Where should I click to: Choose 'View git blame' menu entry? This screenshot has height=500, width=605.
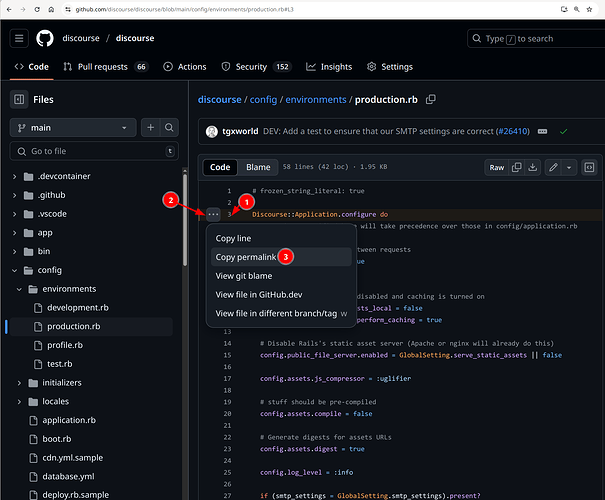(x=281, y=276)
